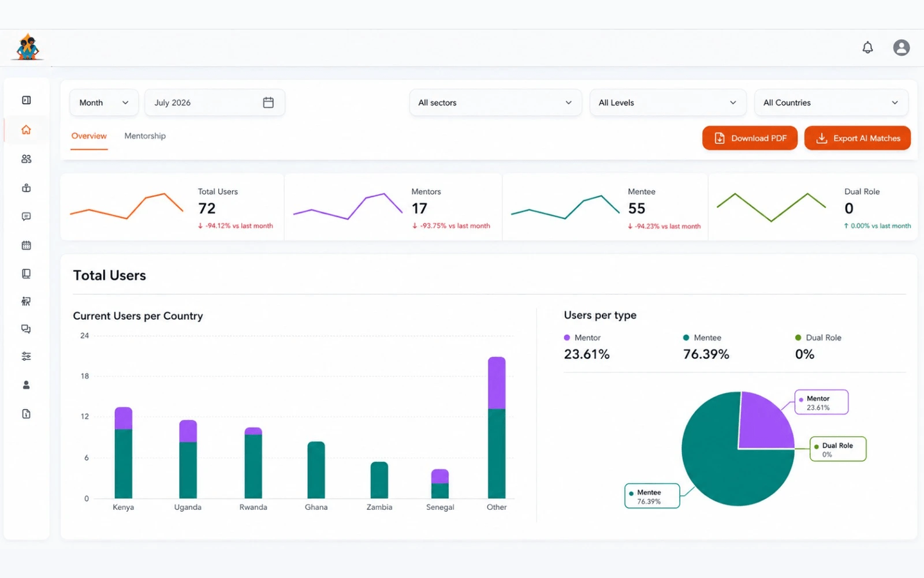Click the Senegal bar in the chart

[440, 484]
